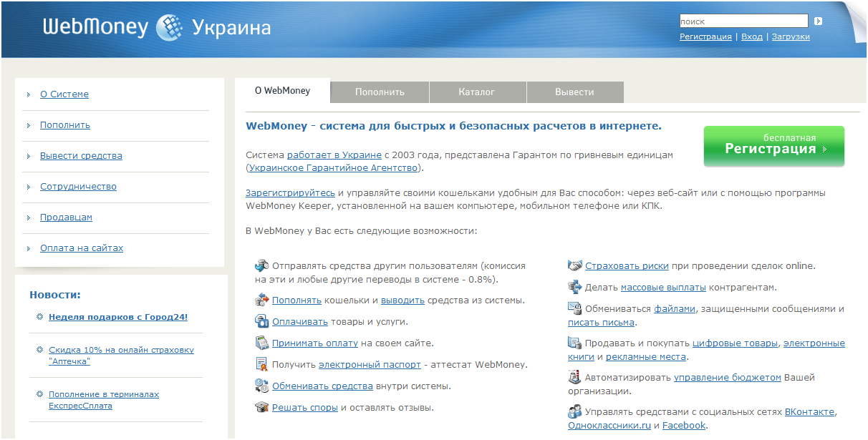Click the arrow before 'Сотрудничество'
The image size is (868, 440).
29,187
